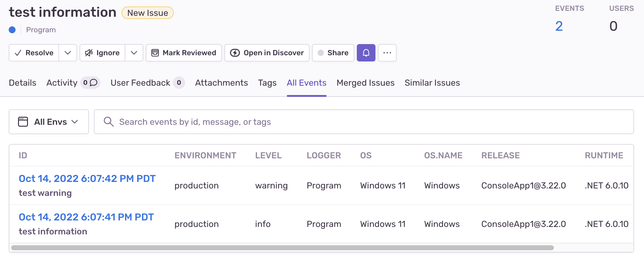Click the calendar window icon in All Envs
This screenshot has height=267, width=644.
(23, 122)
